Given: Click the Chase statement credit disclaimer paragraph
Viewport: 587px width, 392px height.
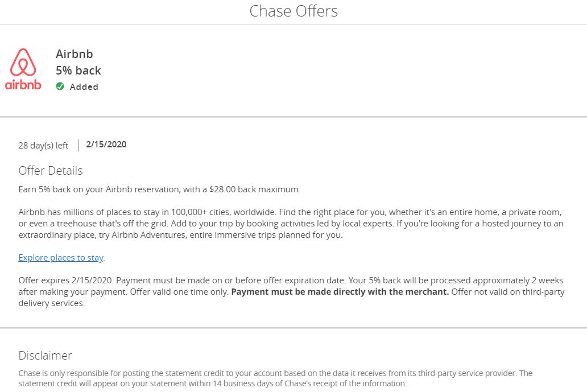Looking at the screenshot, I should coord(275,378).
